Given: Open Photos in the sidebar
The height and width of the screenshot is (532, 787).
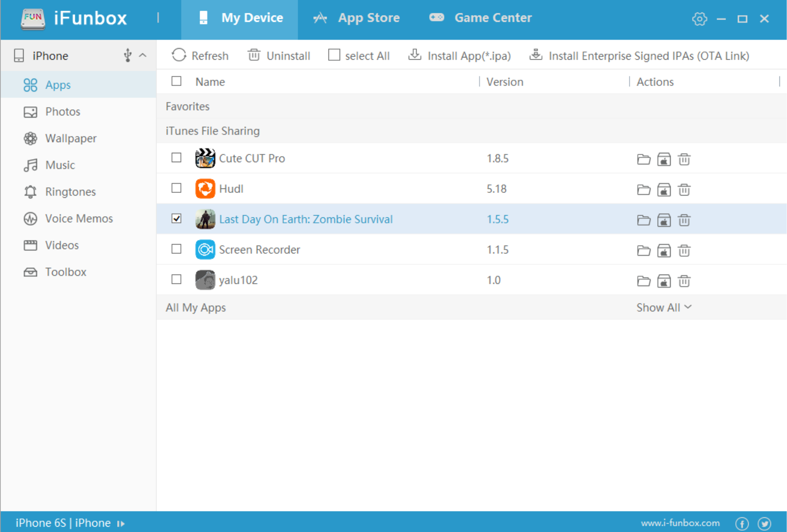Looking at the screenshot, I should 78,111.
